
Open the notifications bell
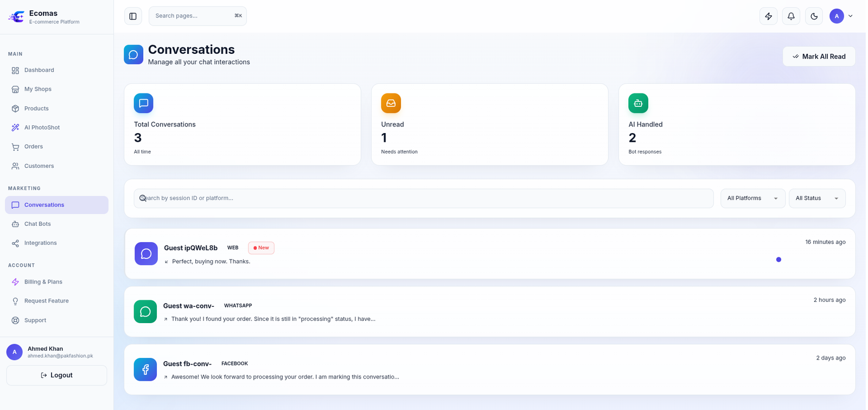click(x=791, y=16)
